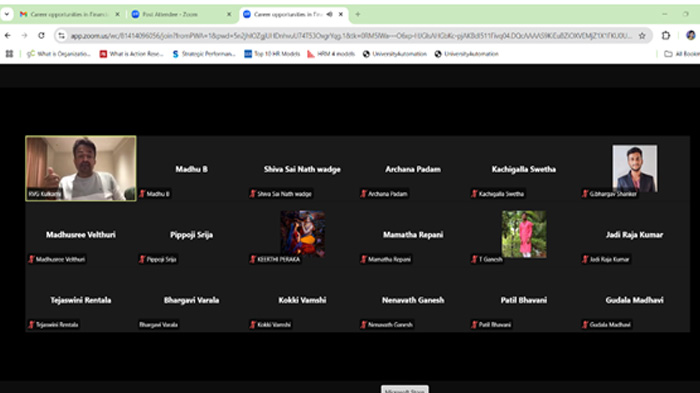This screenshot has height=393, width=700.
Task: Select T Ganesh's participant photo tile
Action: tap(524, 234)
